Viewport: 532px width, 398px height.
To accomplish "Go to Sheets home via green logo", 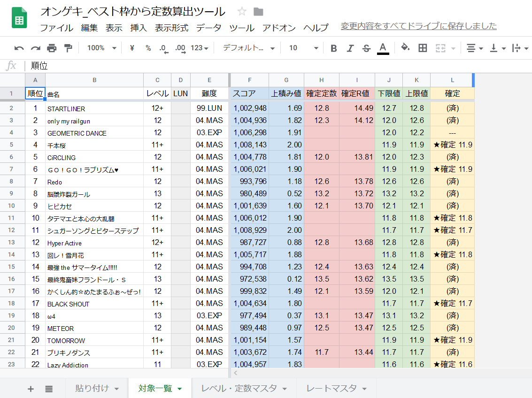I will 19,18.
